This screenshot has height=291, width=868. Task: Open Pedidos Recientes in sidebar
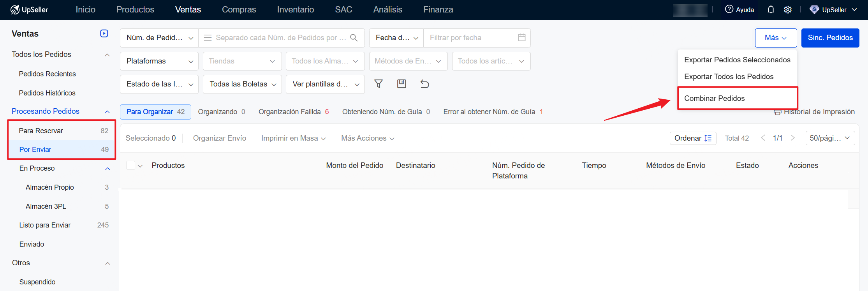[48, 74]
